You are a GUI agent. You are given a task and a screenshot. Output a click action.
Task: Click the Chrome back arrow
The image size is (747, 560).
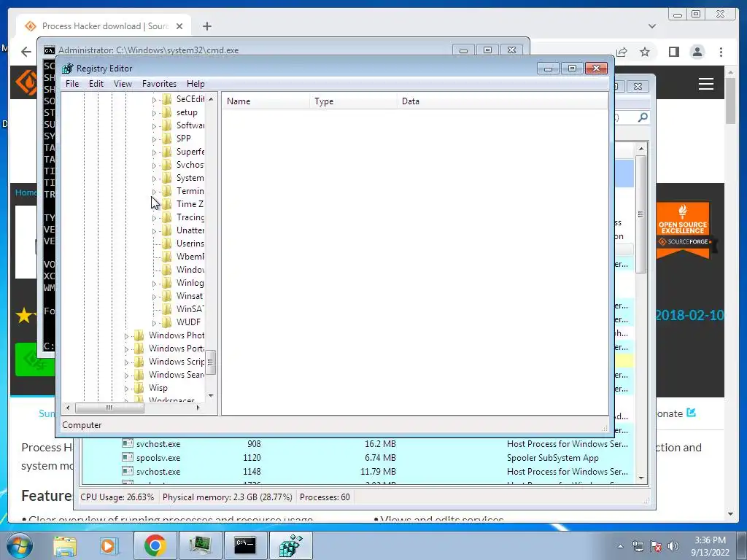click(26, 52)
